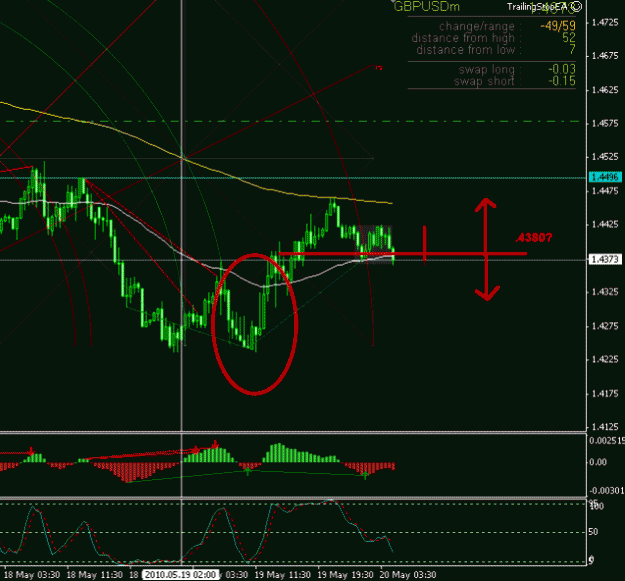Click the 1.4125 price scale label
Screen dimensions: 625x581
click(605, 427)
